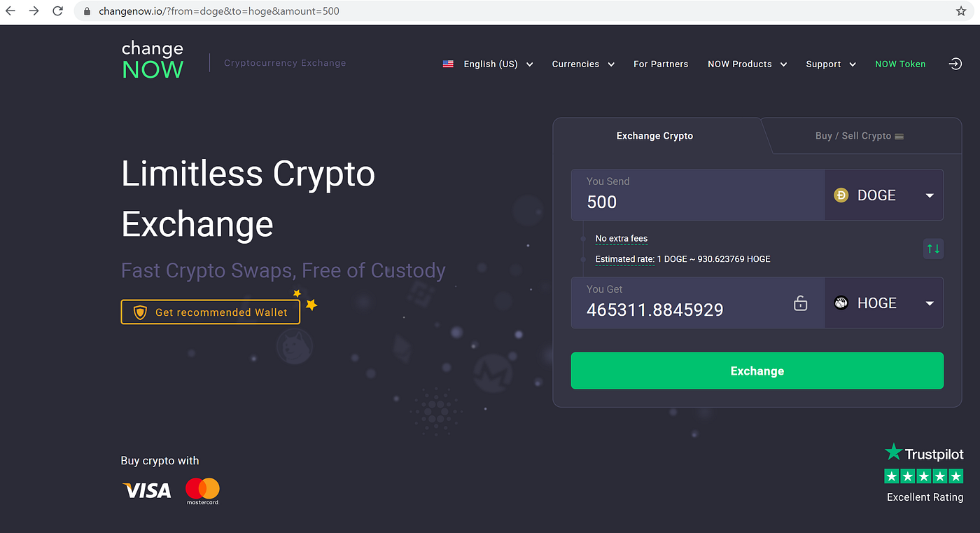980x533 pixels.
Task: Open the NOW Token link
Action: pos(900,64)
